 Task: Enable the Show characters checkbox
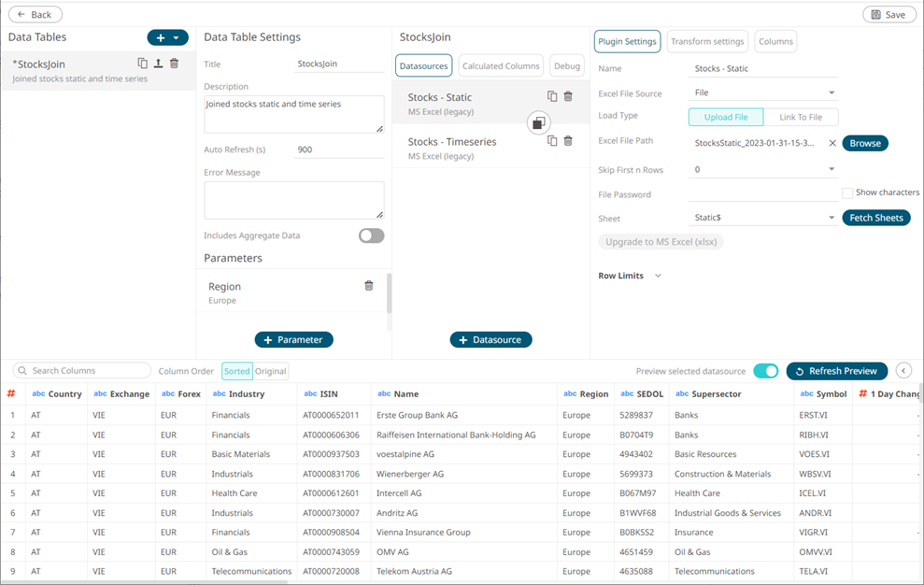(x=847, y=193)
